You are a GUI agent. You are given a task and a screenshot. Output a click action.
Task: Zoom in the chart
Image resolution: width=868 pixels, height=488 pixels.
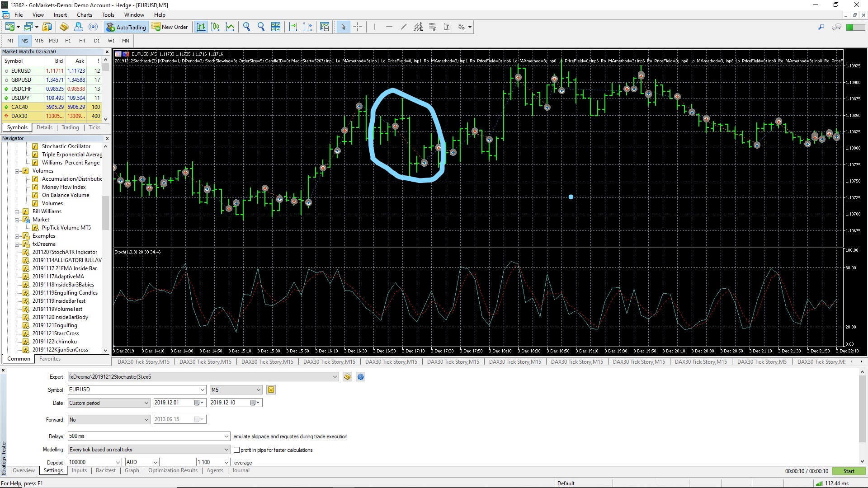(x=246, y=27)
